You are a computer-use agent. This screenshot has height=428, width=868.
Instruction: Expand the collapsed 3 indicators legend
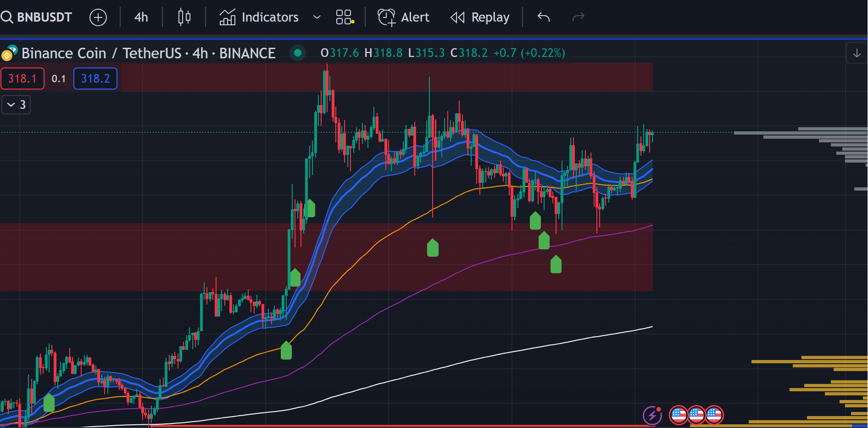click(16, 105)
